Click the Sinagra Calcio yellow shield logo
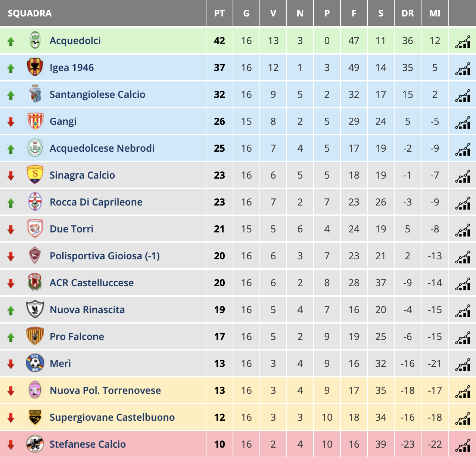Screen dimensions: 476x457 pos(35,175)
